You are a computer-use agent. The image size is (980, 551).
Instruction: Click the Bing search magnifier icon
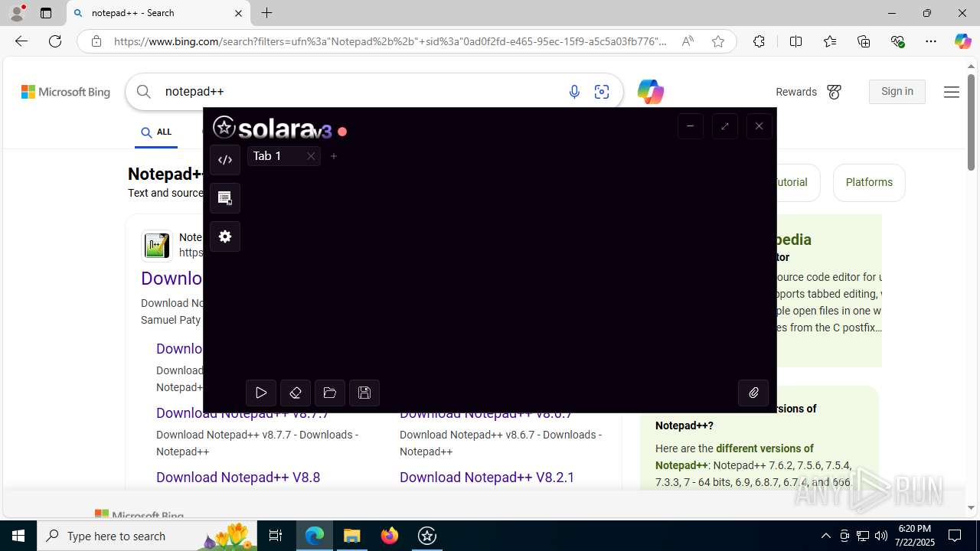click(x=144, y=92)
